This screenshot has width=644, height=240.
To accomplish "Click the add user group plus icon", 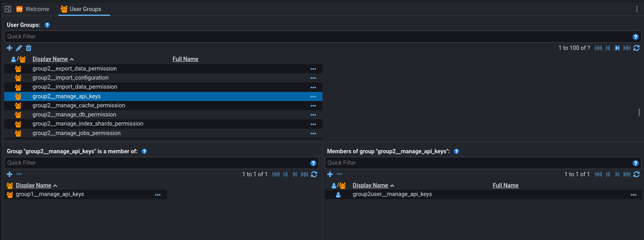I will click(x=10, y=48).
